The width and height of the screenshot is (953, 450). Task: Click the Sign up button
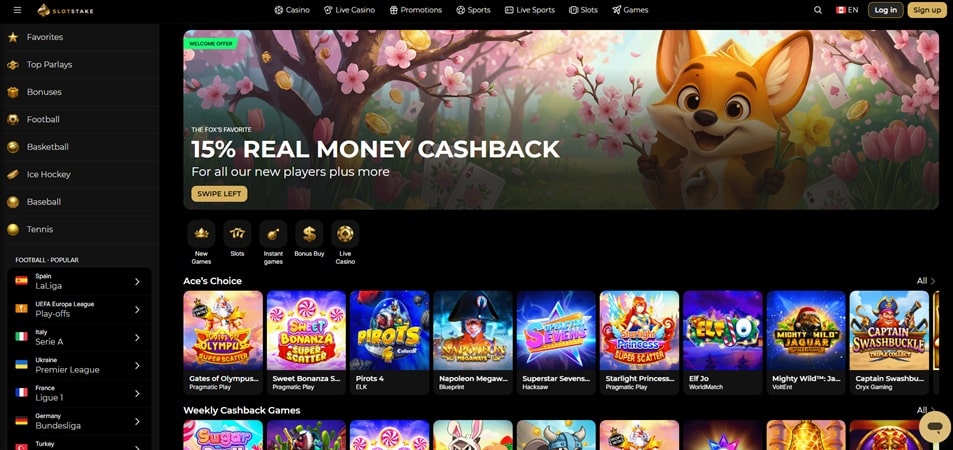pyautogui.click(x=927, y=10)
